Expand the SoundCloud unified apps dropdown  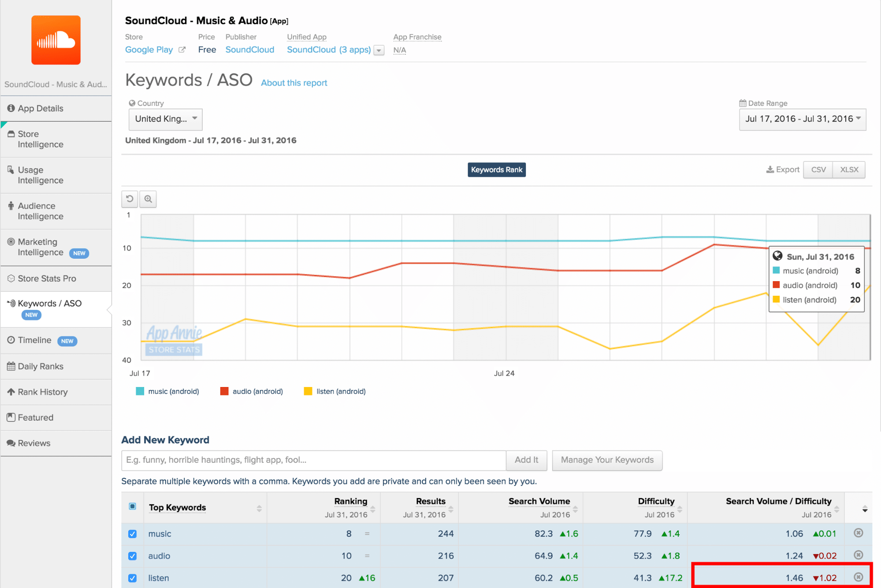(x=379, y=50)
